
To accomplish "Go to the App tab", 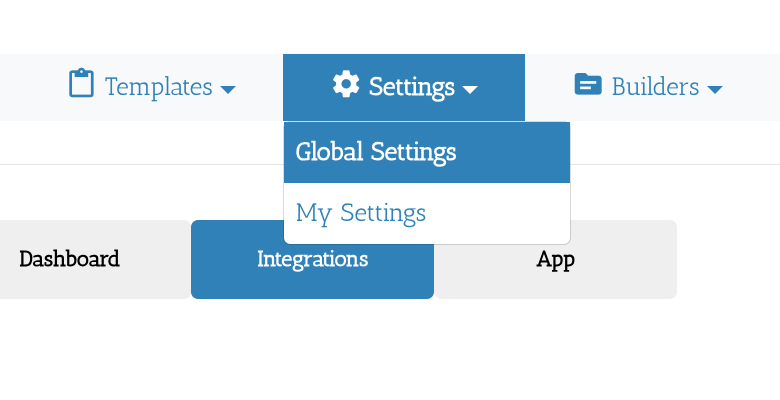I will [x=555, y=259].
